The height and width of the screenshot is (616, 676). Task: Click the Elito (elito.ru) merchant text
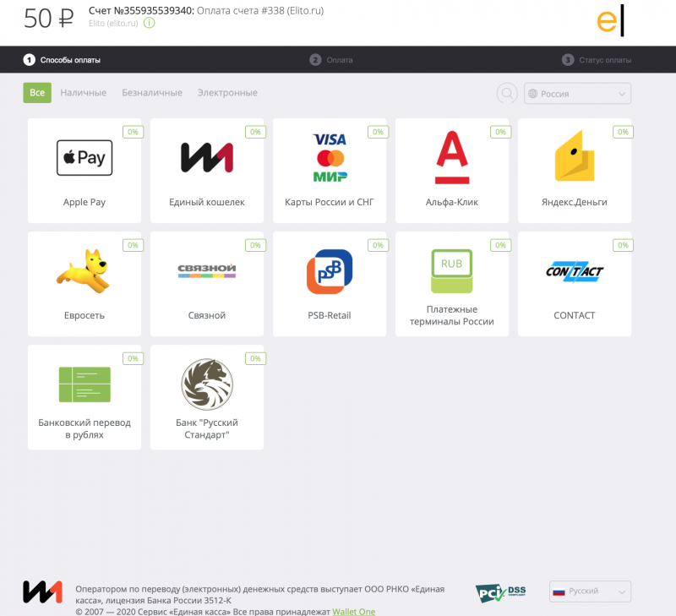pos(113,24)
